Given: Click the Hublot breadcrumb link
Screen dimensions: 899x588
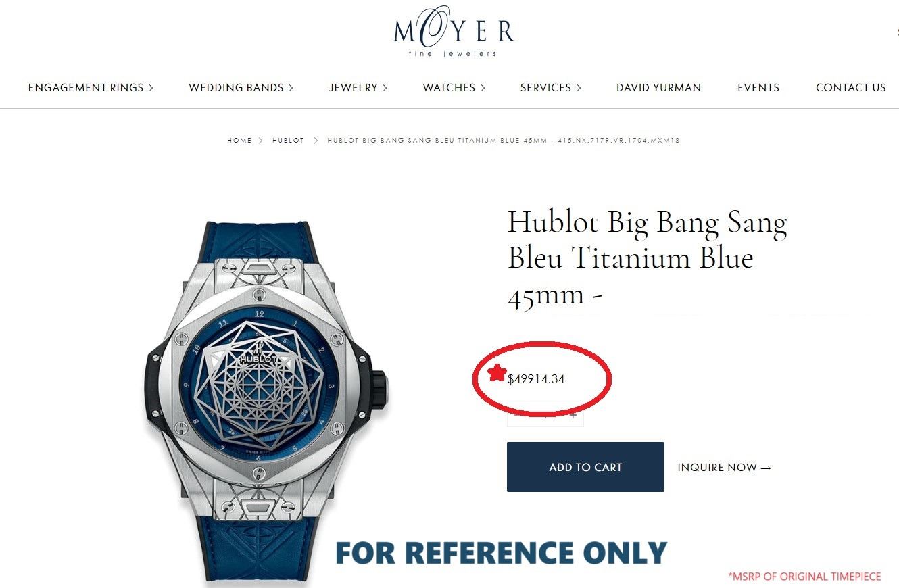Looking at the screenshot, I should [x=288, y=141].
